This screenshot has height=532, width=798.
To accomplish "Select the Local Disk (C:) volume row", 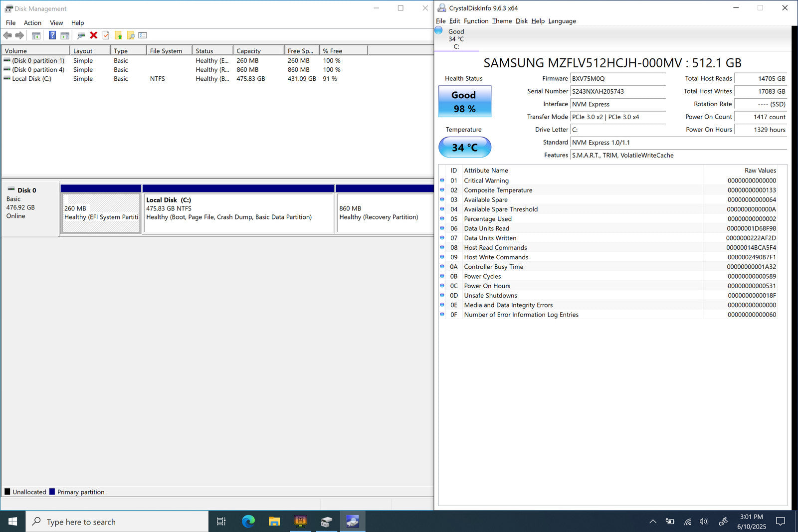I will tap(31, 79).
